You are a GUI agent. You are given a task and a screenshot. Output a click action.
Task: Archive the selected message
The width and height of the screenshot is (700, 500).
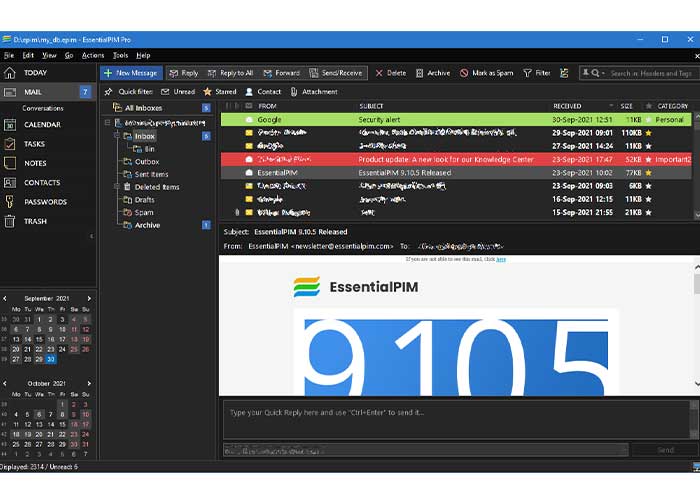tap(433, 73)
